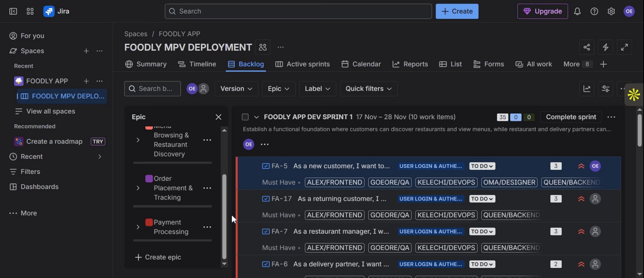Open more actions next to board title
The image size is (644, 278).
[281, 47]
